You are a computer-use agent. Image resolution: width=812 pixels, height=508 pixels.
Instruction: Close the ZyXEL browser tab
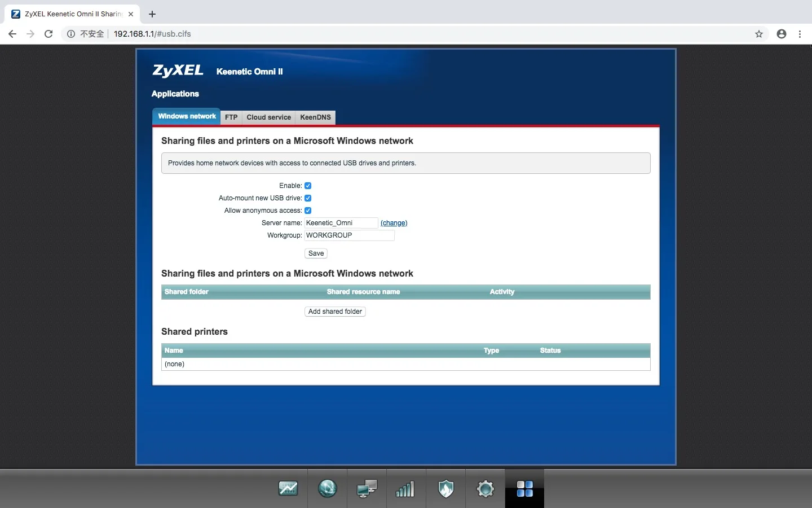point(131,14)
